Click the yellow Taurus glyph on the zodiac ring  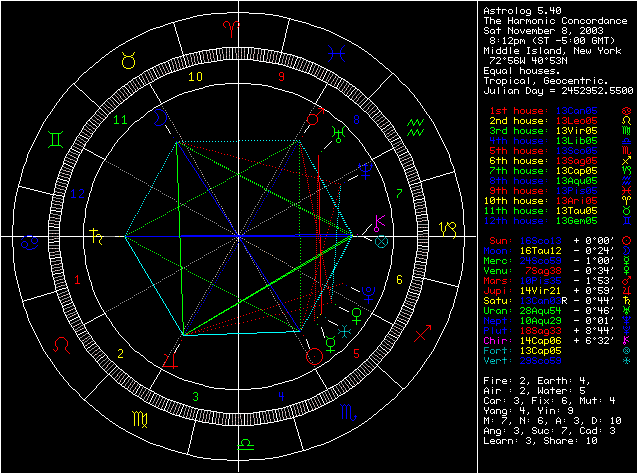[x=129, y=61]
